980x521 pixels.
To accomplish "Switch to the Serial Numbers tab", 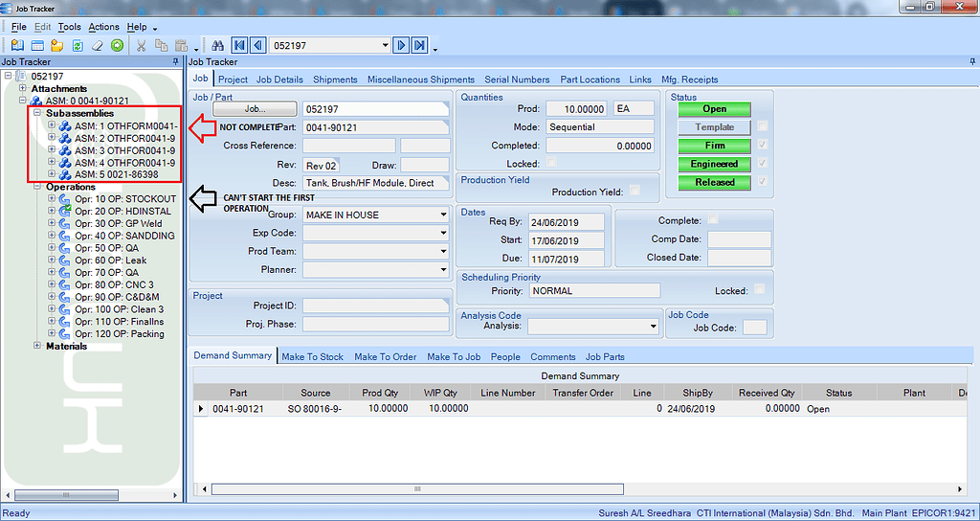I will coord(517,79).
